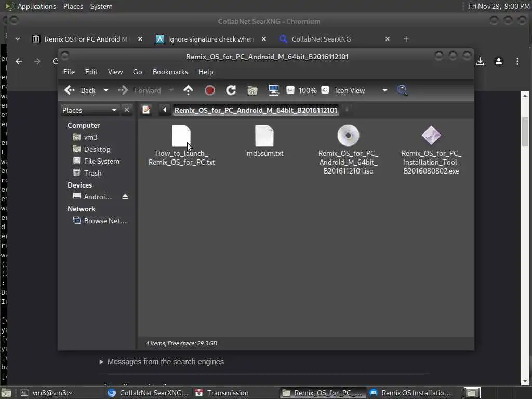
Task: Open the Forward history dropdown arrow
Action: coord(171,90)
